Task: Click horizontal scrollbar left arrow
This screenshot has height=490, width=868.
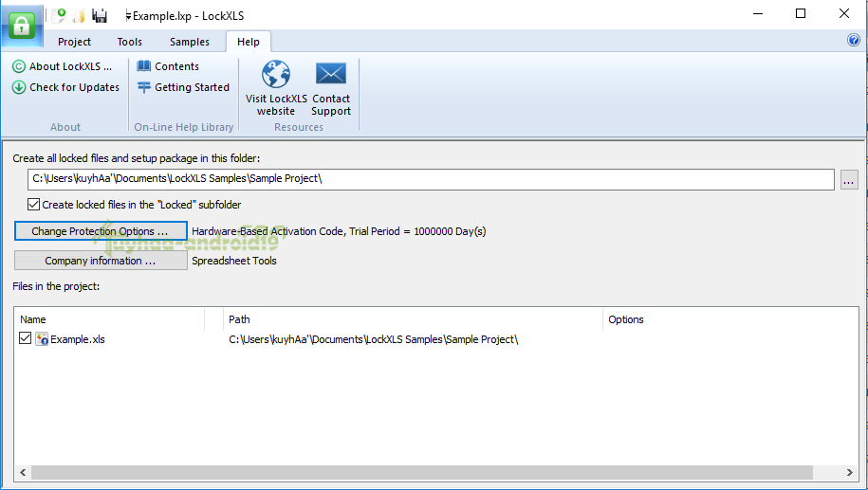Action: [23, 472]
